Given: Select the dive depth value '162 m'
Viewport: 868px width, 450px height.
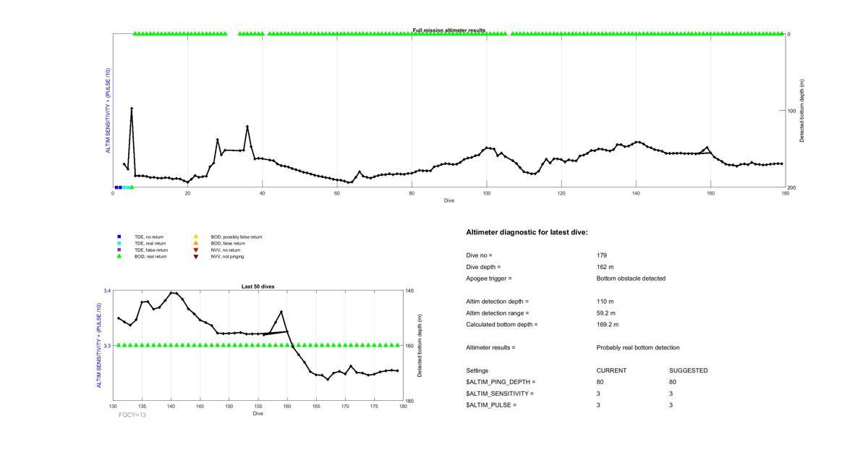Looking at the screenshot, I should [x=605, y=267].
